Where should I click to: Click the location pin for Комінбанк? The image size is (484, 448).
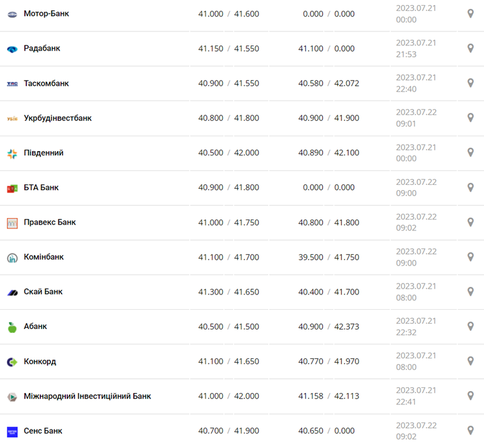click(x=471, y=257)
